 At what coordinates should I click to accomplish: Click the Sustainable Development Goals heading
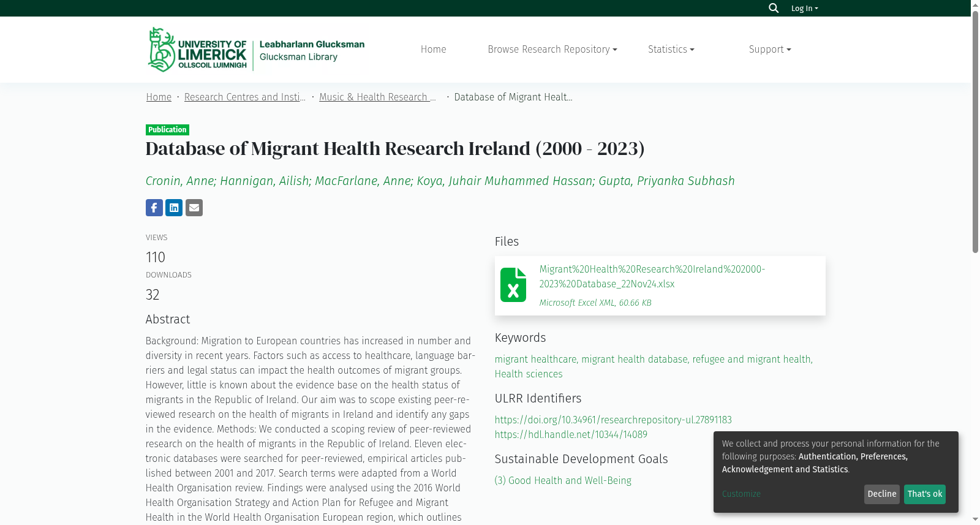pyautogui.click(x=581, y=459)
